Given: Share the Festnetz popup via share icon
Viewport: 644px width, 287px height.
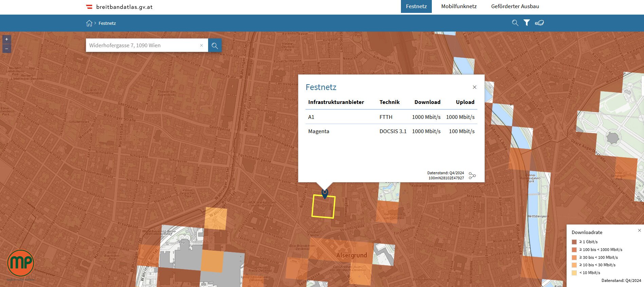Looking at the screenshot, I should 472,176.
